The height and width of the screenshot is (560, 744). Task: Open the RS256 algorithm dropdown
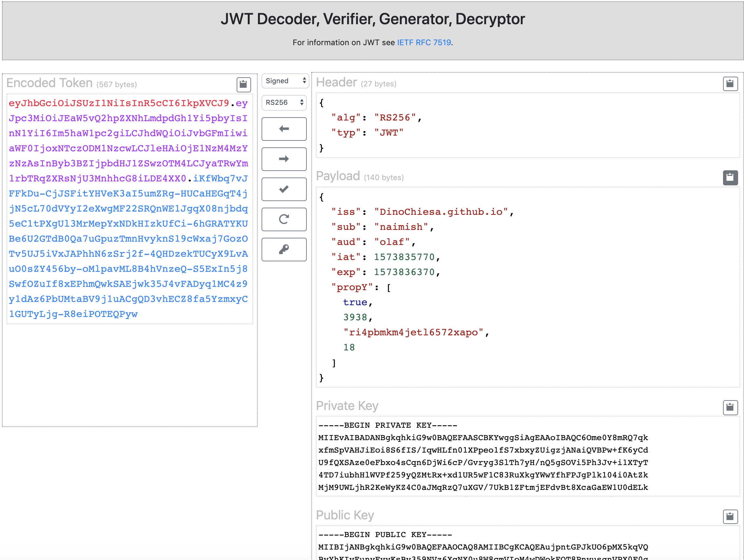(x=284, y=103)
